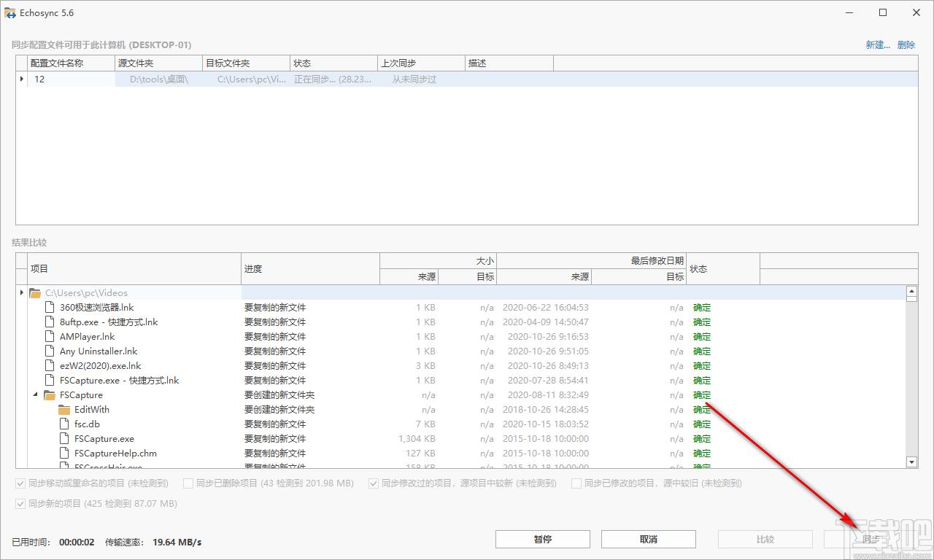The image size is (934, 560).
Task: Click the 上次同步 column header
Action: coord(422,63)
